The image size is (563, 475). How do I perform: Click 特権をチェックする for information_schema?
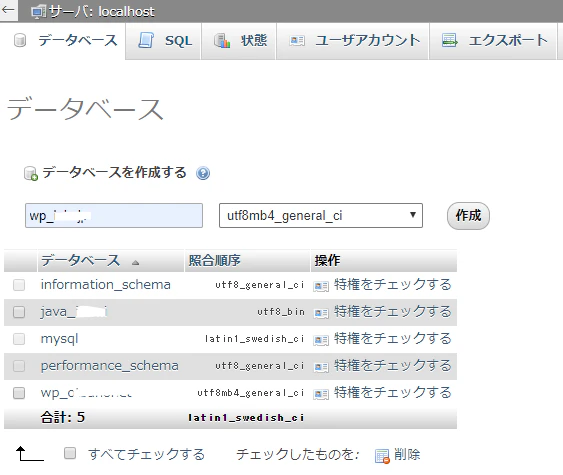click(392, 285)
